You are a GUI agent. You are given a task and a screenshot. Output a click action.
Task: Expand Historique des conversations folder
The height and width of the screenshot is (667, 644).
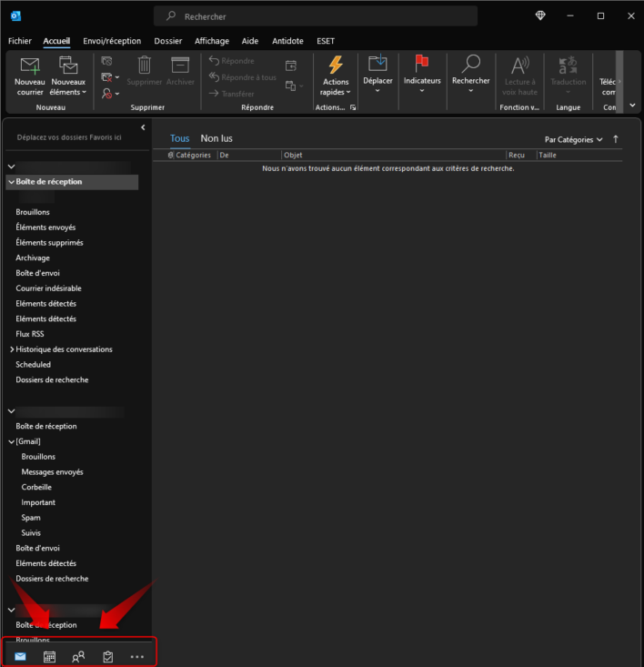click(12, 349)
